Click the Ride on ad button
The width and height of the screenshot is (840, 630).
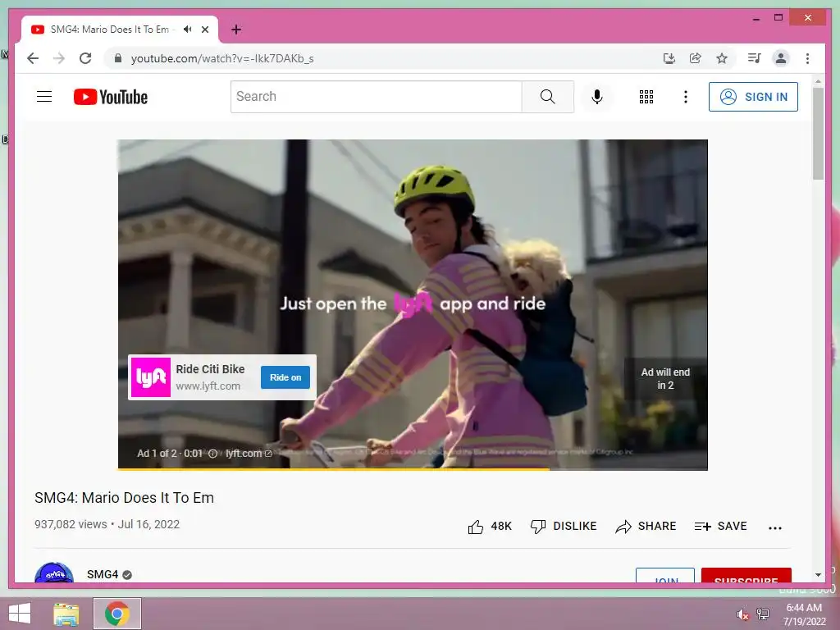pos(285,377)
